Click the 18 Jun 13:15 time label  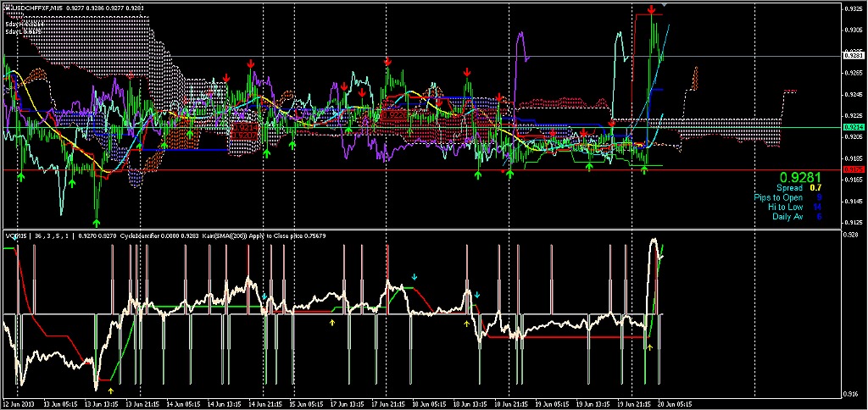click(x=469, y=403)
